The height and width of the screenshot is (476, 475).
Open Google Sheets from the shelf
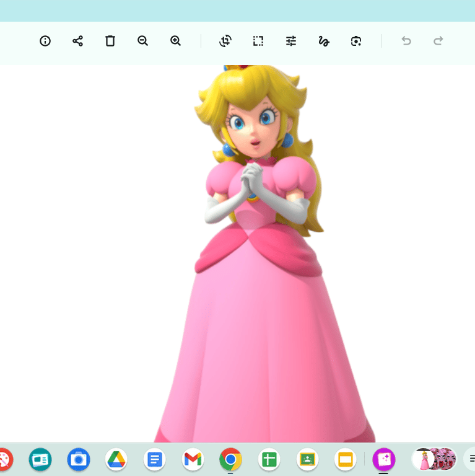(x=269, y=460)
